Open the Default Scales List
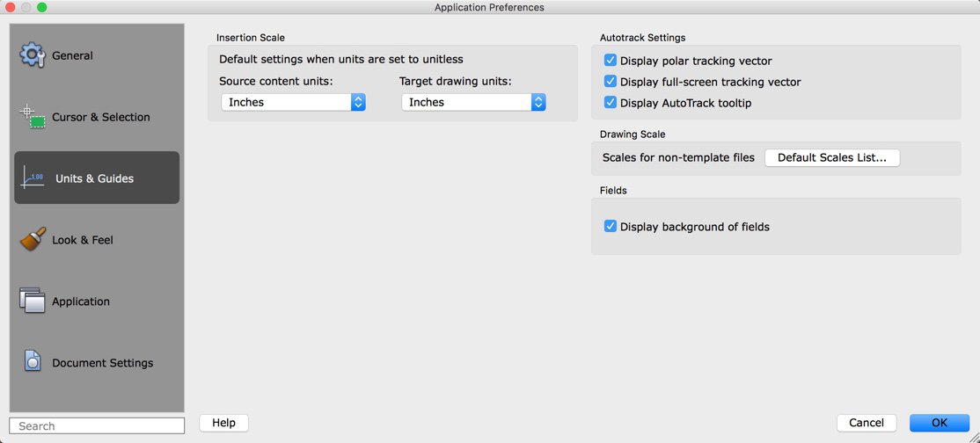 (832, 157)
